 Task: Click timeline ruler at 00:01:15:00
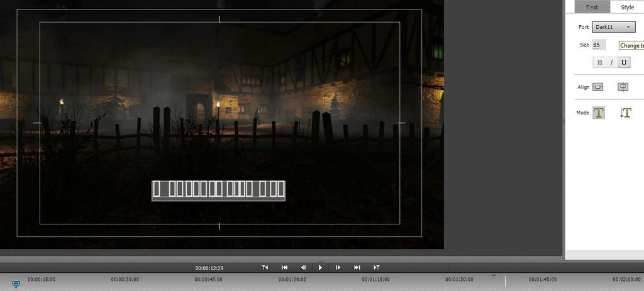(x=376, y=280)
